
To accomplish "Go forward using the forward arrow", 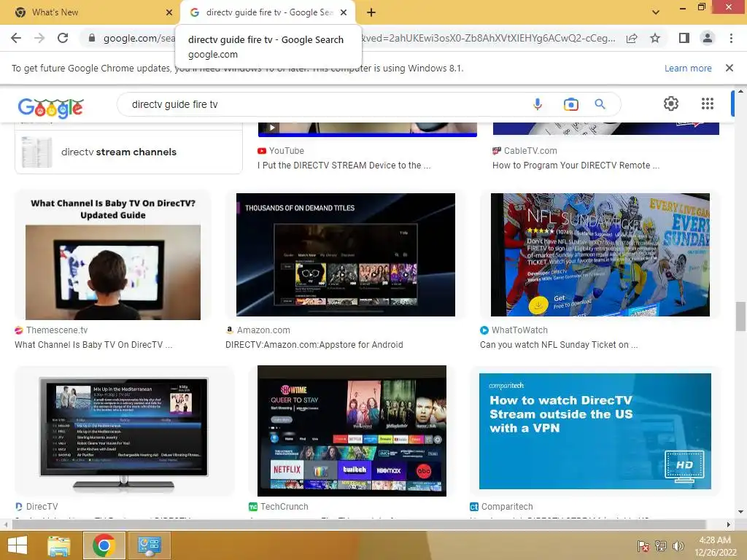I will [39, 38].
